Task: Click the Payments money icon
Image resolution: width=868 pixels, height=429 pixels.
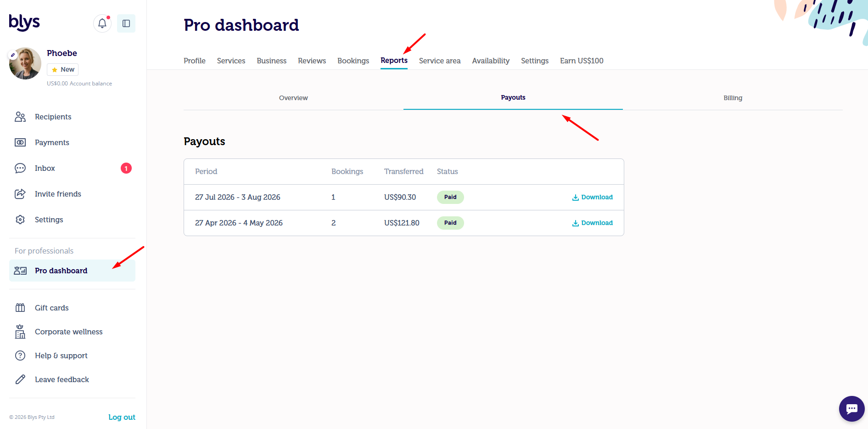Action: click(20, 142)
